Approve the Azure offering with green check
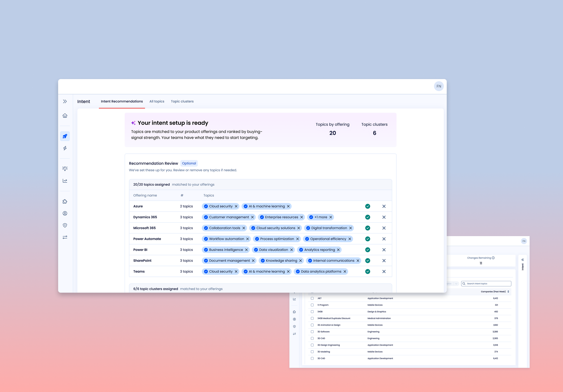563x392 pixels. coord(367,206)
